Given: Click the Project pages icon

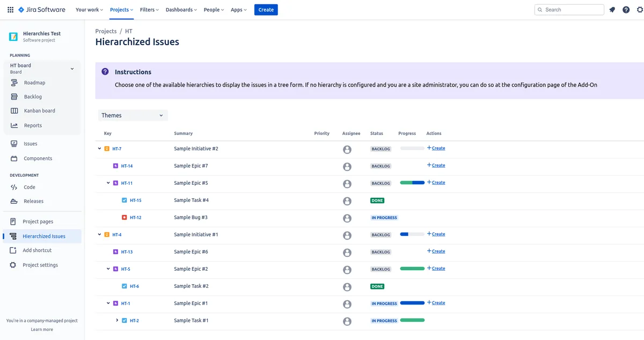Looking at the screenshot, I should coord(13,221).
